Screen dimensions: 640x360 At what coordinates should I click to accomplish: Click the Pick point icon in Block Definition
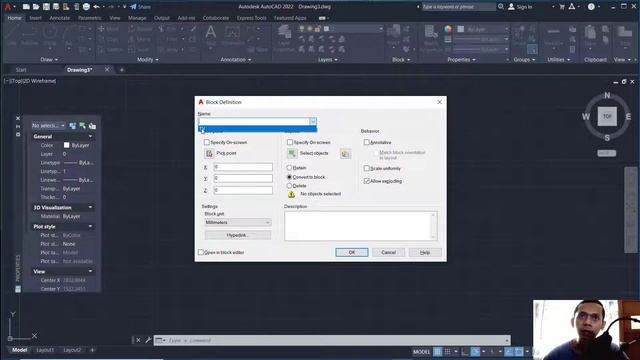209,153
